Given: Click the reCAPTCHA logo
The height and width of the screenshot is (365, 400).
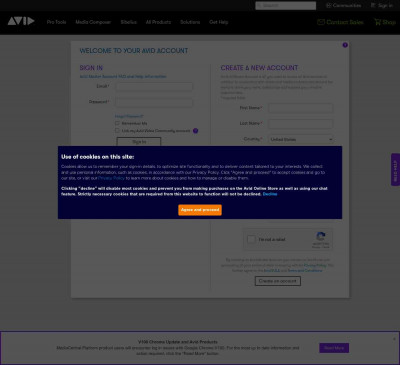Looking at the screenshot, I should pos(321,237).
